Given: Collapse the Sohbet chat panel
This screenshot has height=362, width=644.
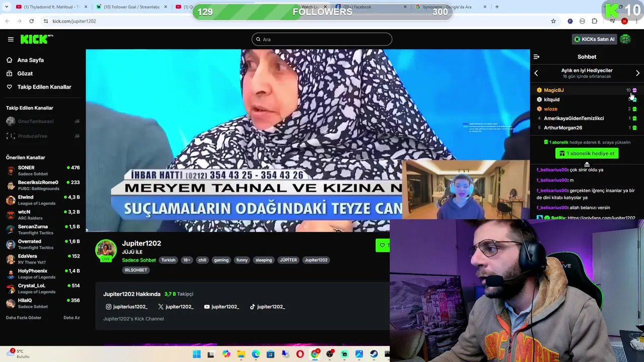Looking at the screenshot, I should pos(536,57).
